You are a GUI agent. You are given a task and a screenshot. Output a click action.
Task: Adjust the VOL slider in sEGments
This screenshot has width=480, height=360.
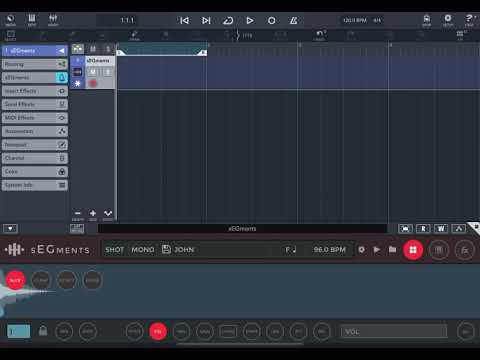394,332
